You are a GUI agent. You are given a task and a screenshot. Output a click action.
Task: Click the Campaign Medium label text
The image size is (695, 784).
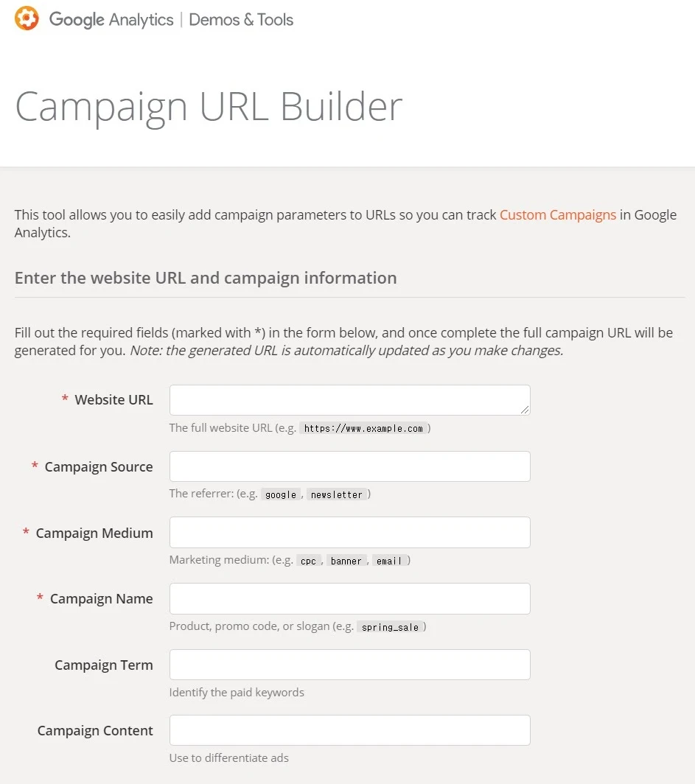pos(94,533)
